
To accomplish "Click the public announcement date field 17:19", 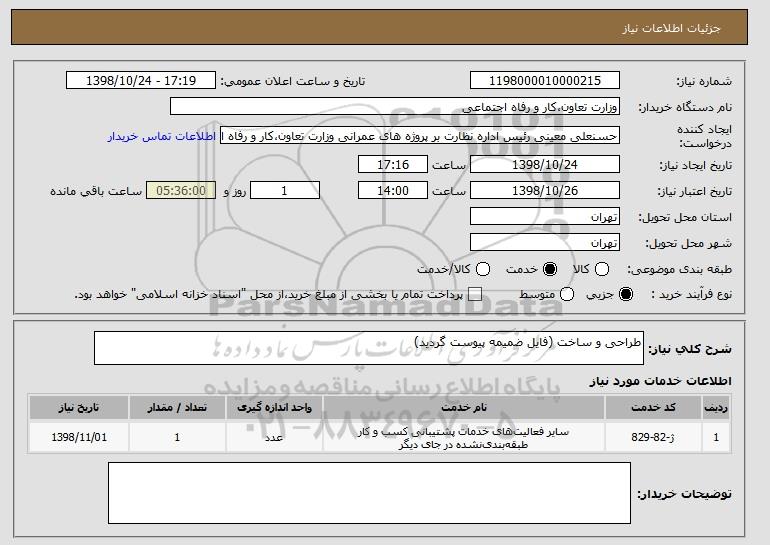I will coord(141,81).
